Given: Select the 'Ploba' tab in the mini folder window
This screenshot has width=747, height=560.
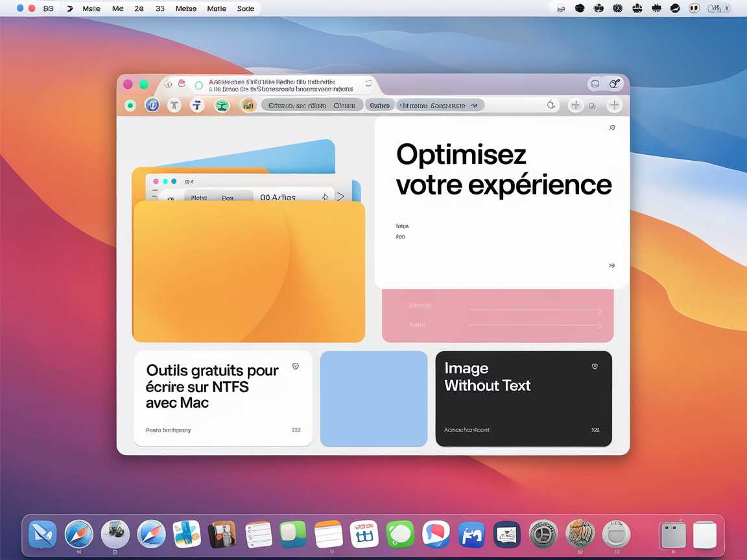Looking at the screenshot, I should (x=198, y=198).
